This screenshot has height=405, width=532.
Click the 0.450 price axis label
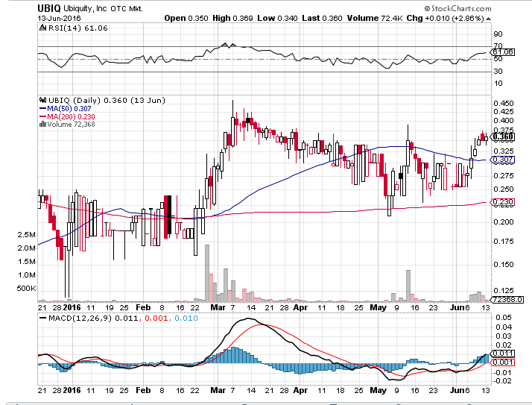coord(504,103)
